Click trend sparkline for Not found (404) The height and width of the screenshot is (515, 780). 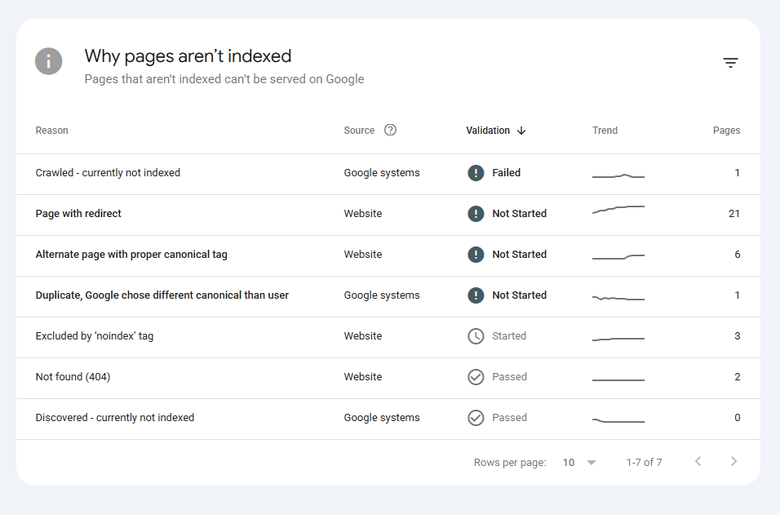point(618,380)
